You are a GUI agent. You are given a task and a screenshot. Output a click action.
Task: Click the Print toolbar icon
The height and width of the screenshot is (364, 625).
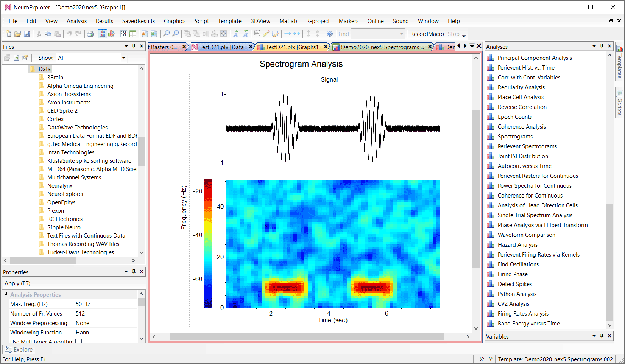click(x=90, y=34)
